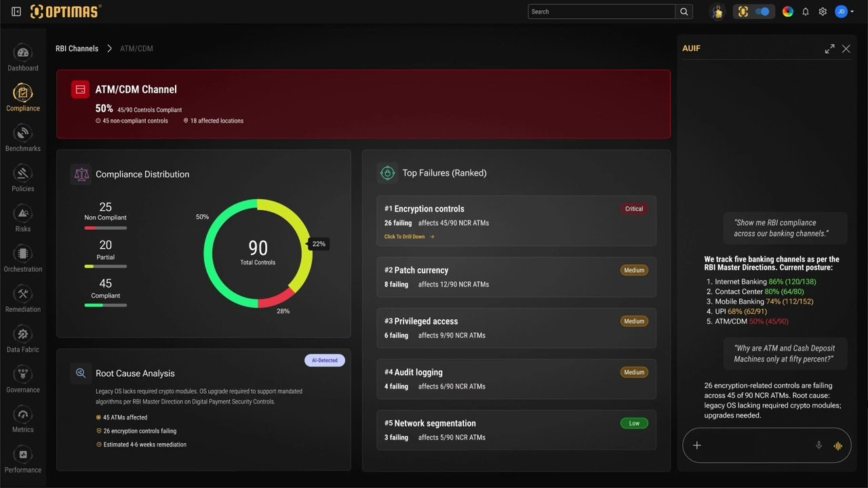Viewport: 868px width, 488px height.
Task: Activate the microphone in chat input
Action: [818, 445]
